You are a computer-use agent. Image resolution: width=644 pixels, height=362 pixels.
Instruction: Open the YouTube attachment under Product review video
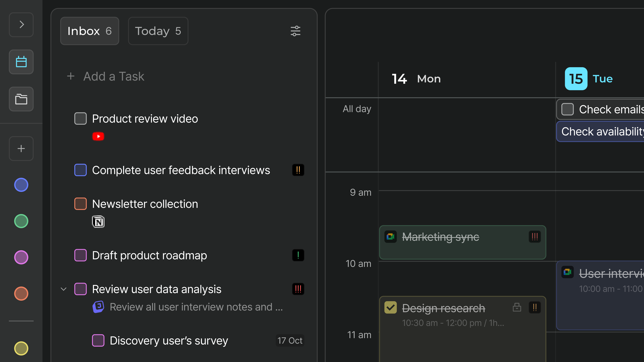point(98,136)
